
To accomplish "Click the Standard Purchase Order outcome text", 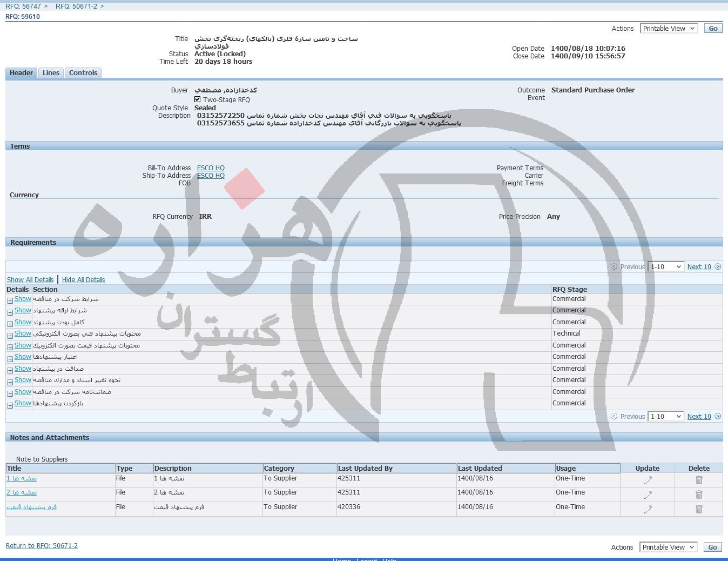I will point(593,90).
